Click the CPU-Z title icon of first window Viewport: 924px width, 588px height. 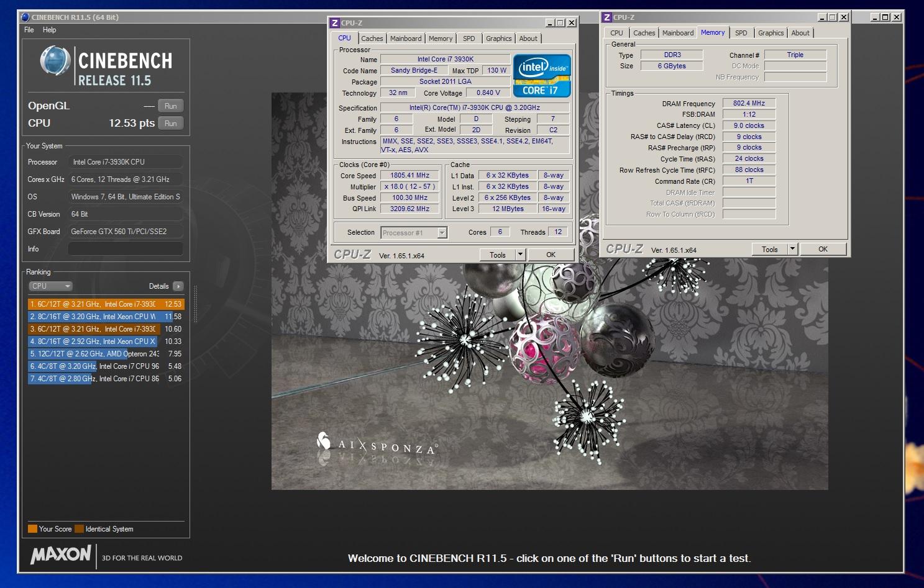(335, 23)
